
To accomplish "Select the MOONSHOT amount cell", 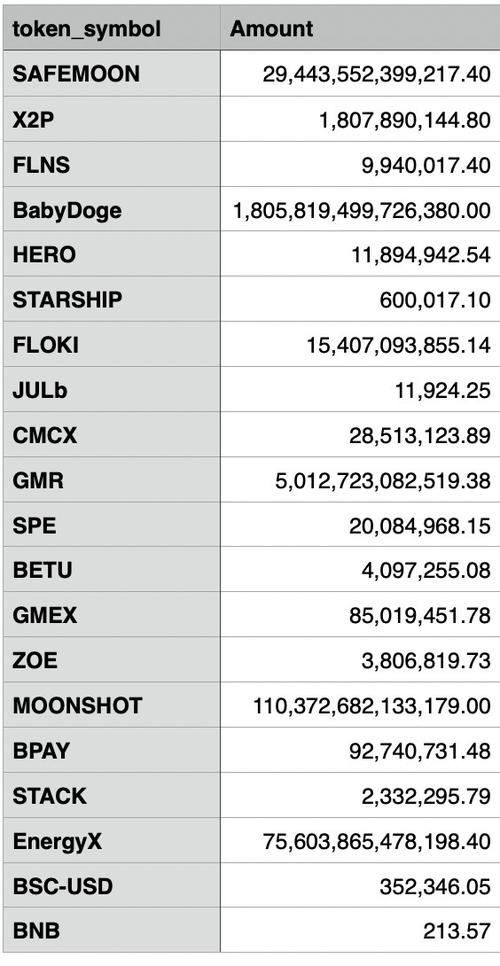I will 360,705.
